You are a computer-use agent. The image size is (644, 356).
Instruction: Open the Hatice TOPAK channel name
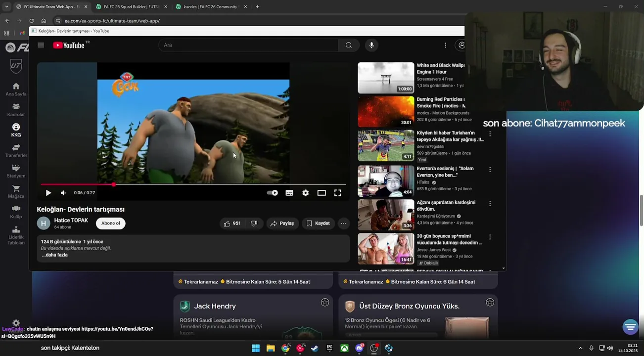click(71, 221)
